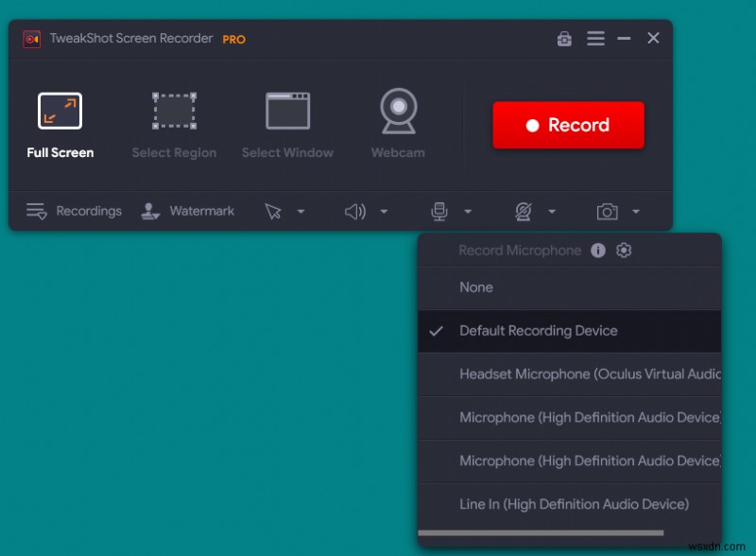Open the Recordings list

(74, 211)
